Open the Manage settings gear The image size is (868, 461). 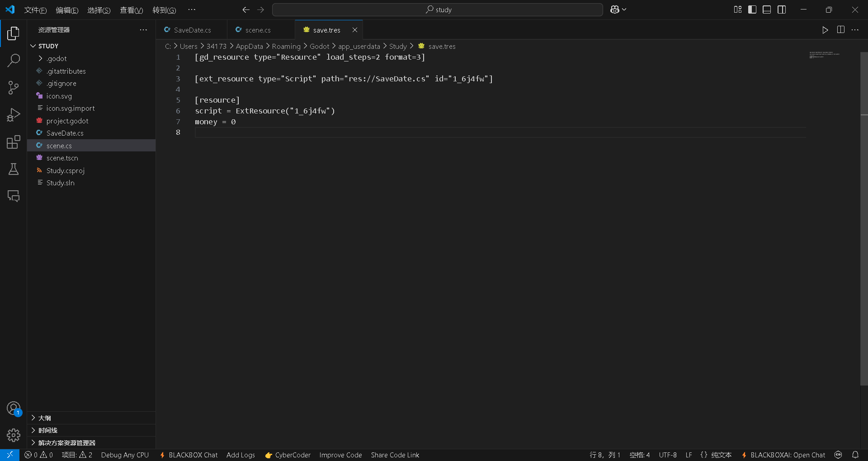click(14, 435)
